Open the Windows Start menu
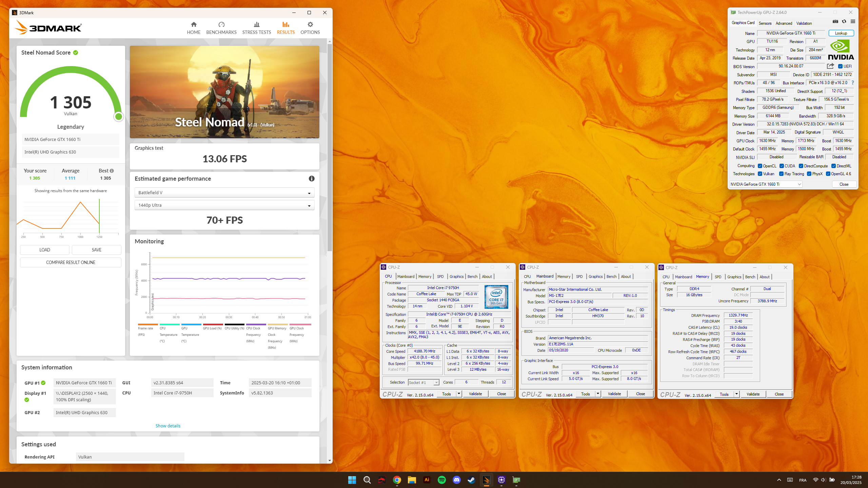868x488 pixels. click(352, 480)
